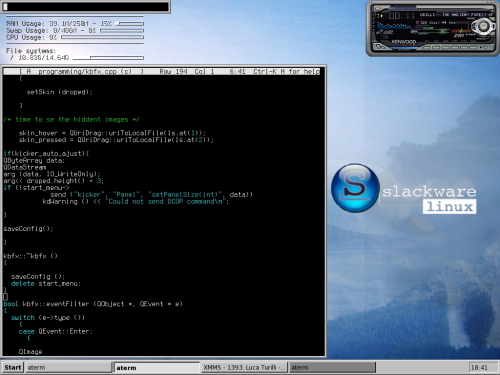Click the RAM Usage progress bar

click(130, 23)
